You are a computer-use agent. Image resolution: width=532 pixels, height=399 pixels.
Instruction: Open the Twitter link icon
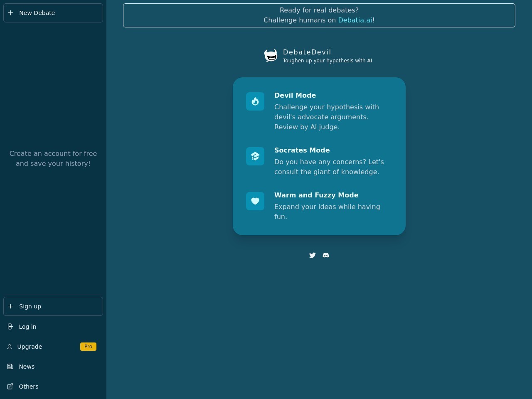pyautogui.click(x=313, y=255)
